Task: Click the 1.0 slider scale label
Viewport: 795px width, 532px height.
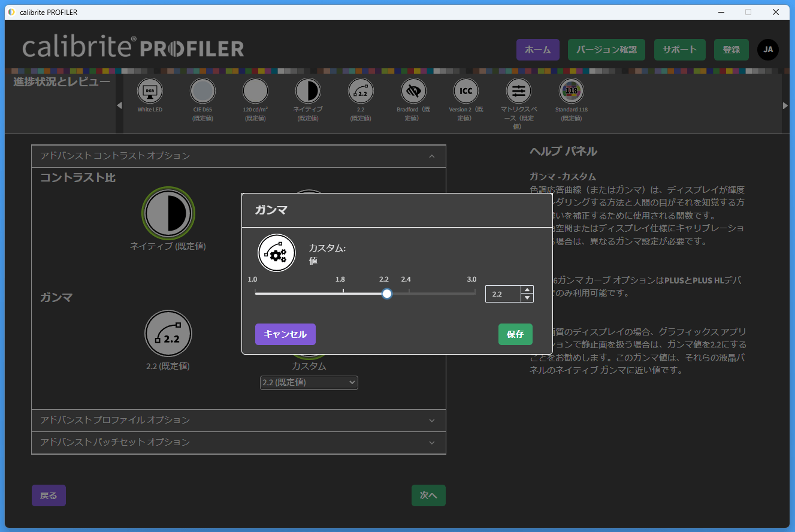Action: 252,279
